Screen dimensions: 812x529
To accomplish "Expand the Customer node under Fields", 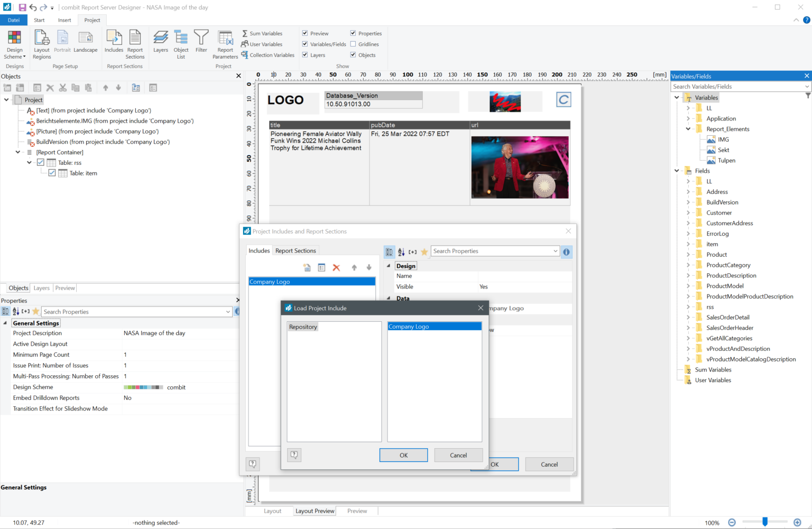I will [688, 212].
